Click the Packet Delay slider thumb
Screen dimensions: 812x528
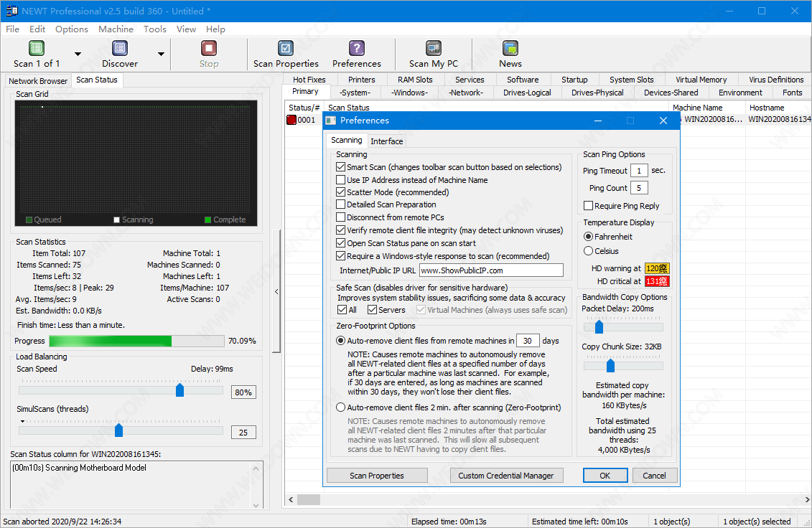(x=599, y=327)
